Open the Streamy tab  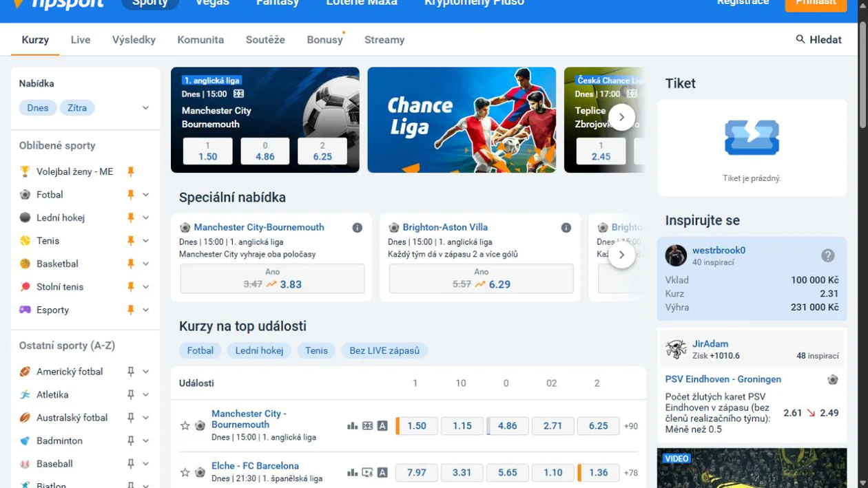[384, 40]
